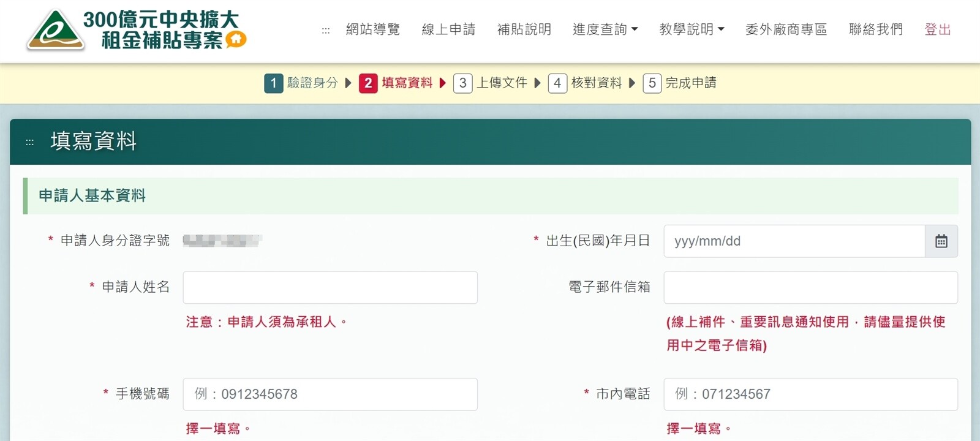
Task: Click 擇一填寫 note under 市內電話
Action: point(699,429)
